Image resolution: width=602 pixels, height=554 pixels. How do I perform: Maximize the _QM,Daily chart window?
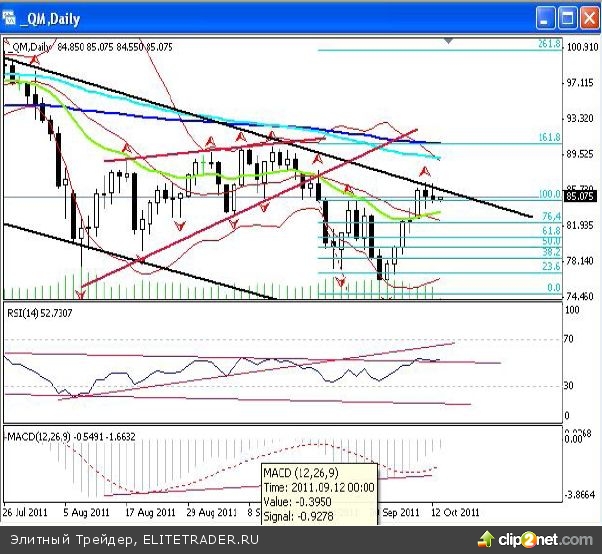567,17
